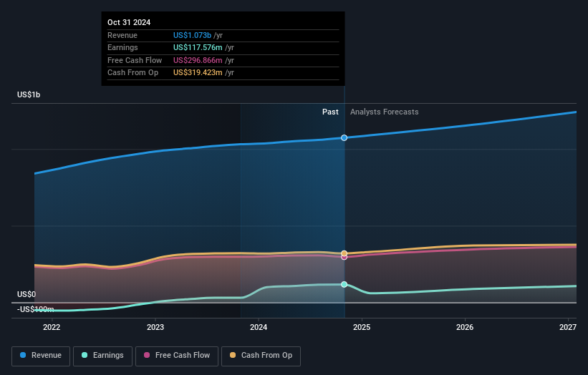
Task: Click the teal Earnings data point marker
Action: tap(344, 284)
